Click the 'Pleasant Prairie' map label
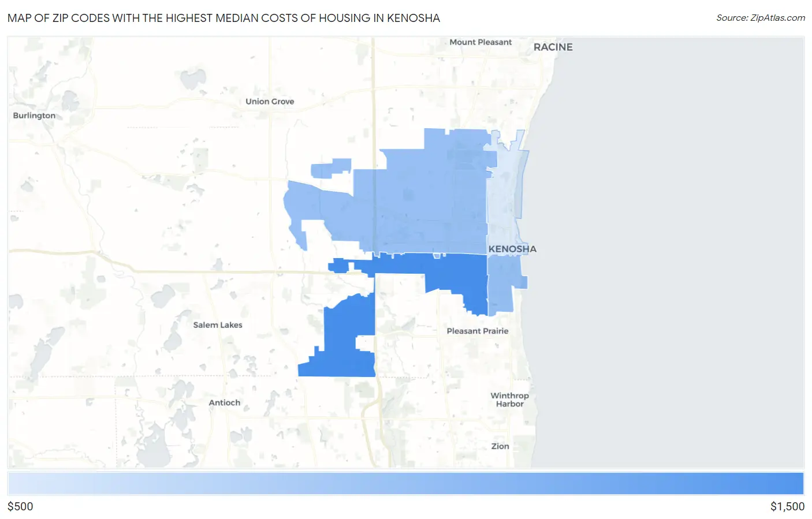This screenshot has width=812, height=519. click(478, 331)
